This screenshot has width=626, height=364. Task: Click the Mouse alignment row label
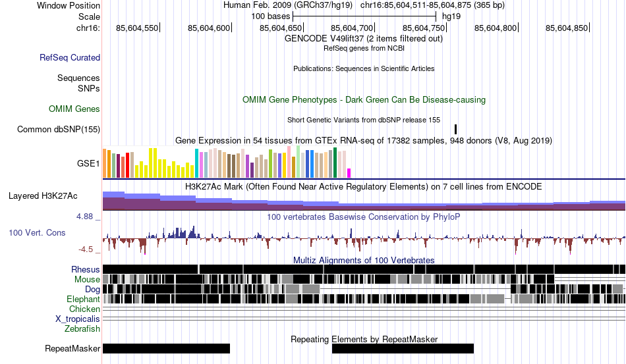tap(87, 280)
